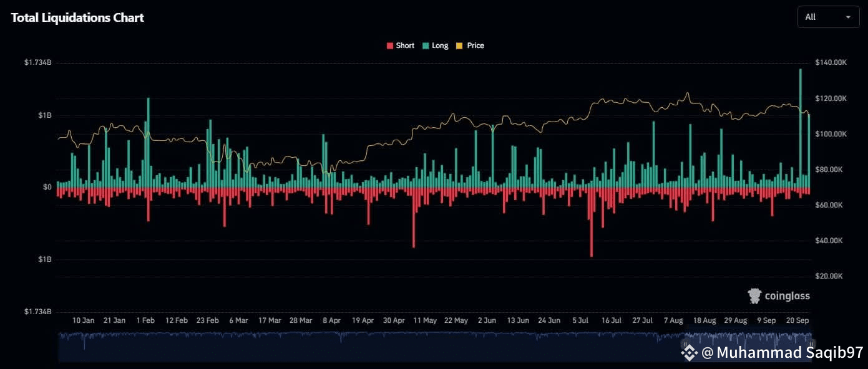Click the 29 Aug date label
This screenshot has width=868, height=369.
coord(736,320)
